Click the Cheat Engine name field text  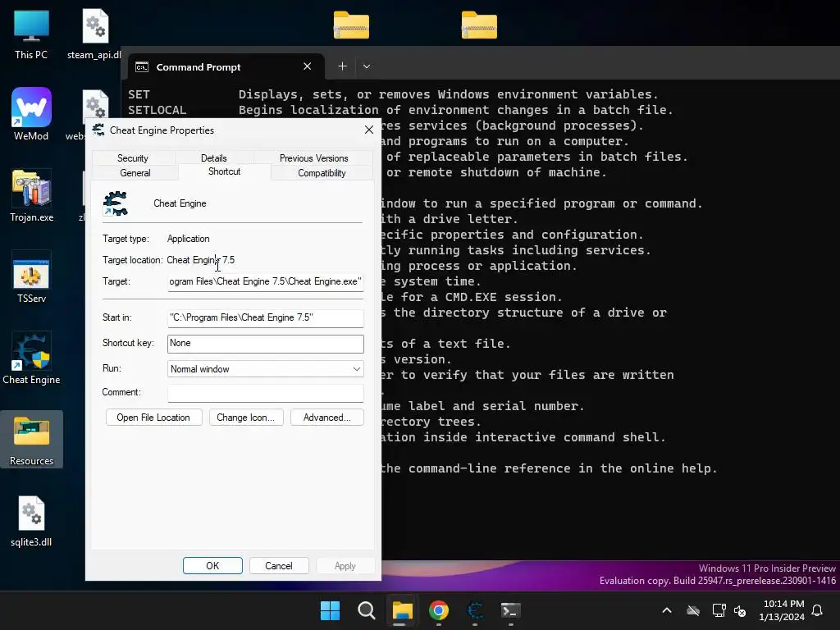pyautogui.click(x=180, y=203)
